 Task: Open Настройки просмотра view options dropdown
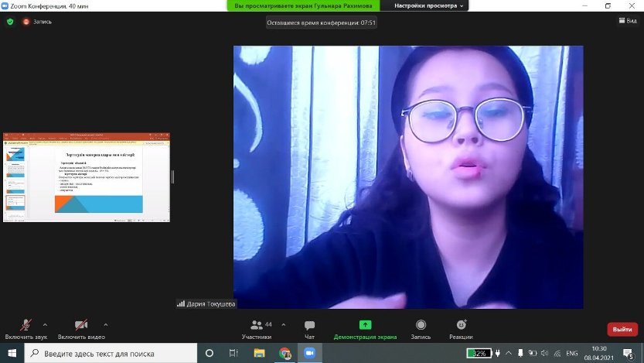[429, 5]
